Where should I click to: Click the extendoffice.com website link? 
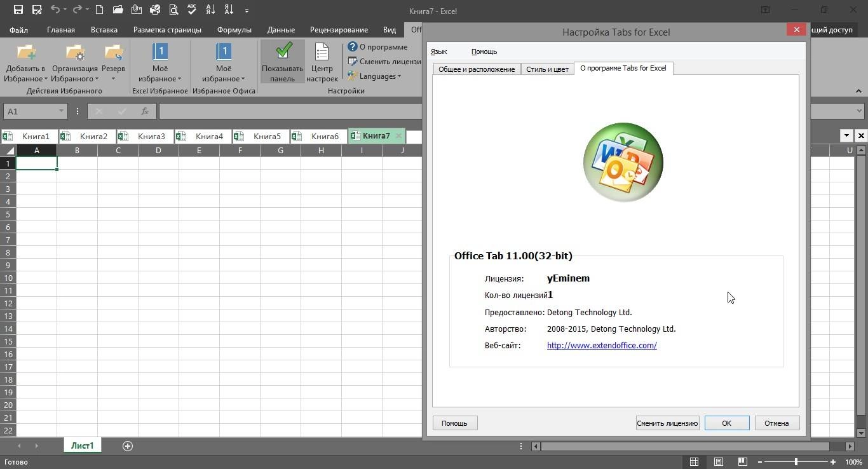pos(602,346)
